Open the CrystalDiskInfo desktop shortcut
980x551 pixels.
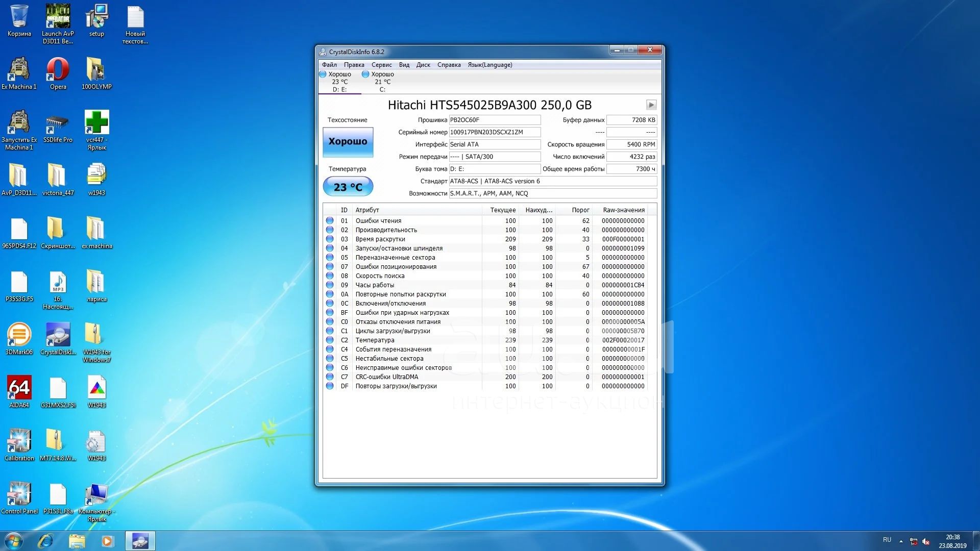point(58,339)
